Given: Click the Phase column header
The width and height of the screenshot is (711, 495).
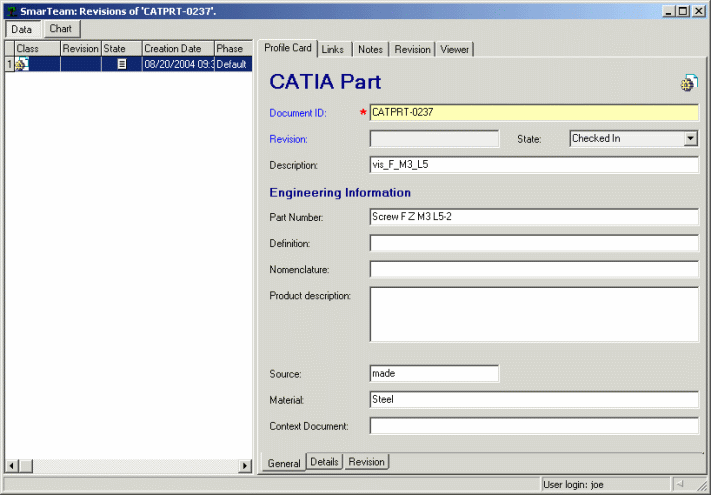Looking at the screenshot, I should [x=232, y=48].
